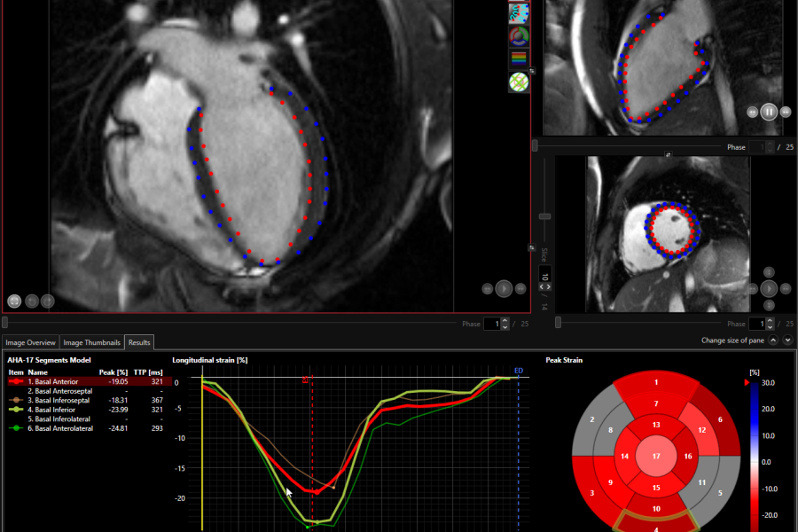Step forward in top-right view playback
The height and width of the screenshot is (532, 798).
(x=786, y=112)
